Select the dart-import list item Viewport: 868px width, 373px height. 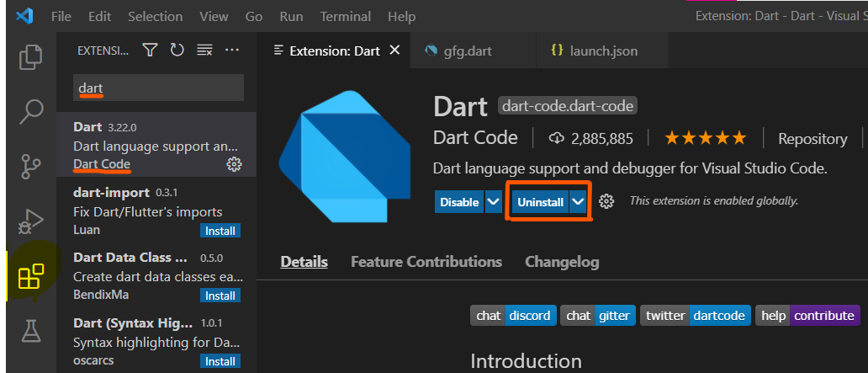(x=156, y=210)
